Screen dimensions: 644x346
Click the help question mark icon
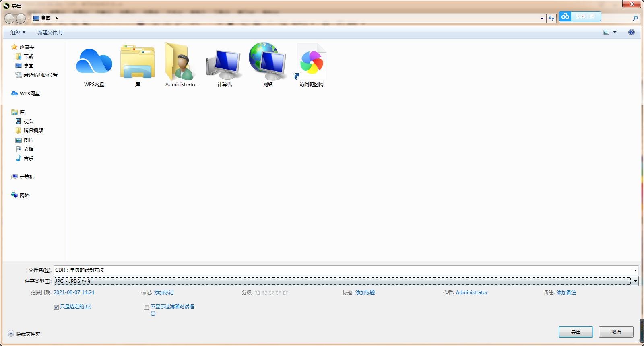point(631,32)
